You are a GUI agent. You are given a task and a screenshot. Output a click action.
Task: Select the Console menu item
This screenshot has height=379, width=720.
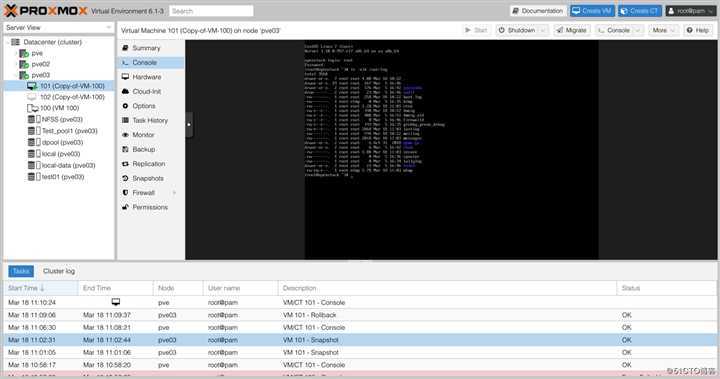click(x=151, y=62)
